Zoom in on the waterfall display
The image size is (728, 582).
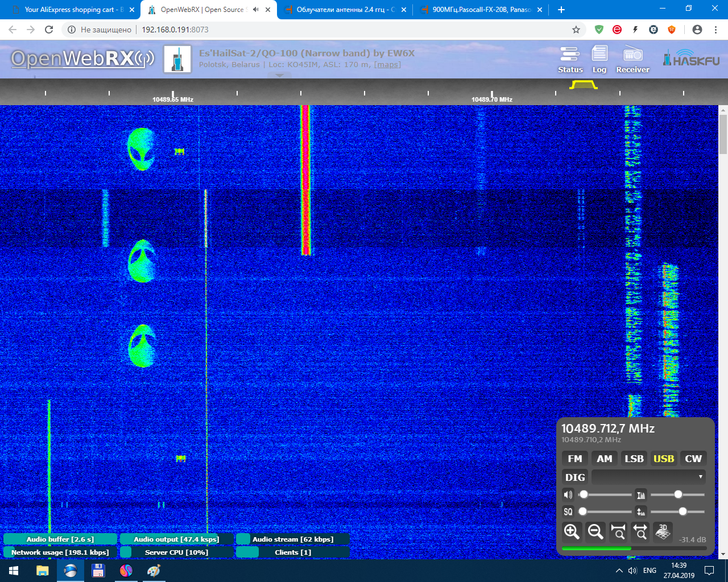pos(572,531)
